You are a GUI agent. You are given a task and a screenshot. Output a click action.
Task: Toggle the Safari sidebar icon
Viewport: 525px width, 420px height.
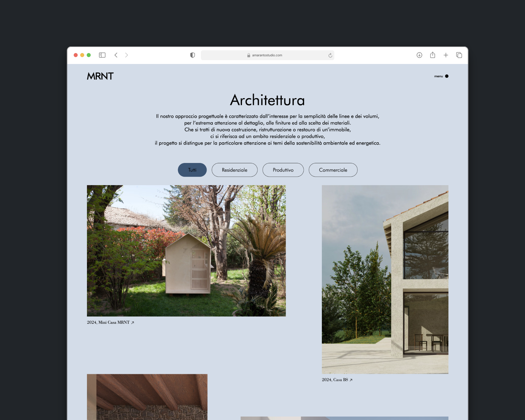click(102, 55)
